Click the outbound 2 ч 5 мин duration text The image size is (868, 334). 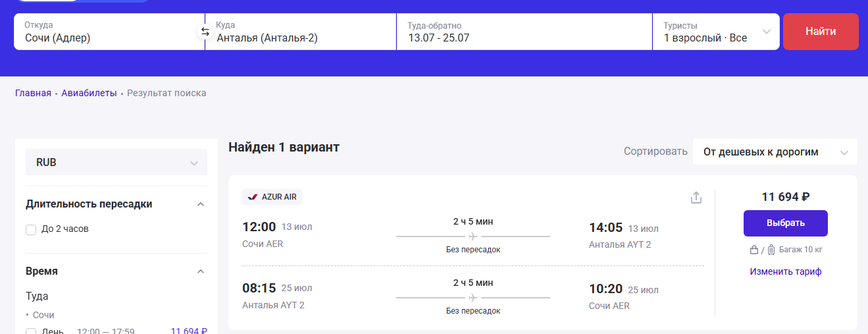[x=472, y=221]
